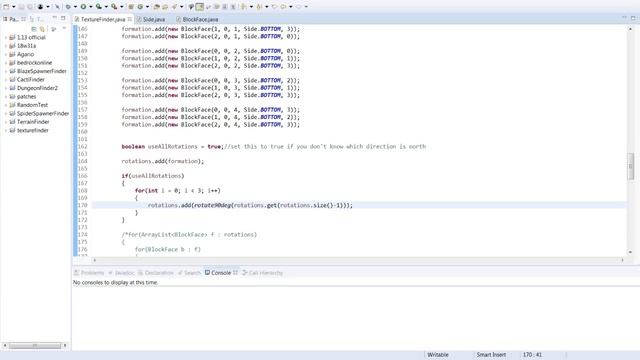The width and height of the screenshot is (640, 360).
Task: Click the External Tools run icon
Action: pos(114,7)
